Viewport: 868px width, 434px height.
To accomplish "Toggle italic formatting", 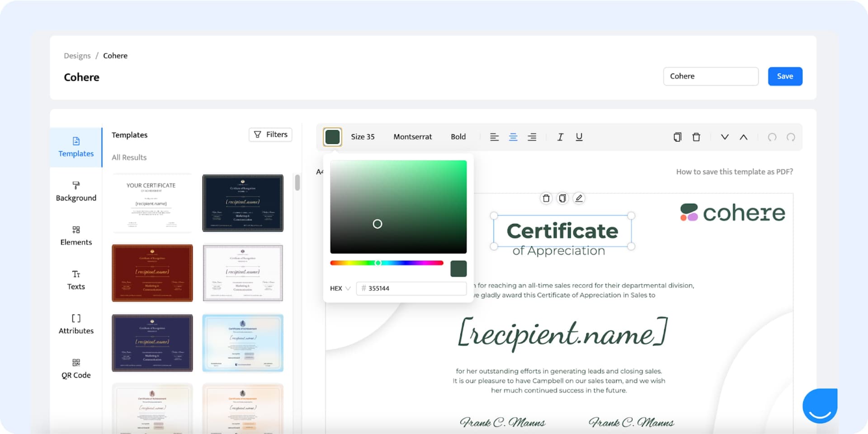I will [560, 136].
